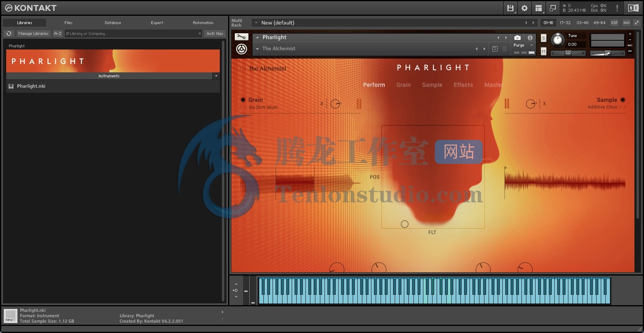Toggle the Grain layer on/off circle
The image size is (644, 333).
tap(243, 100)
